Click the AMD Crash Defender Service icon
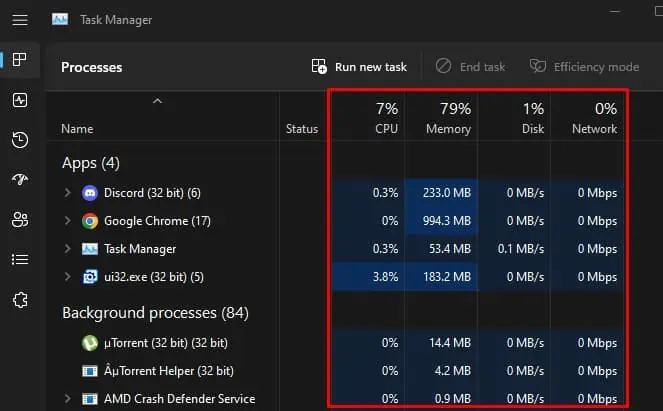 (x=90, y=399)
